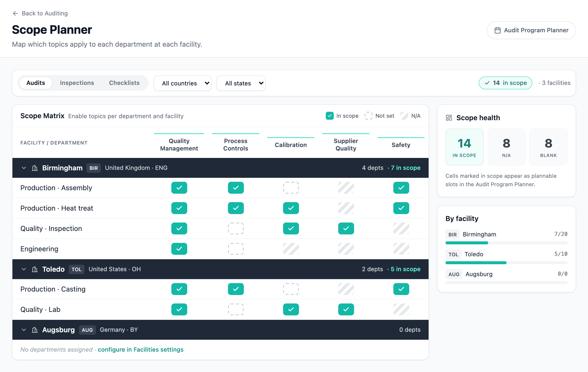Toggle Calibration for Production · Heat treat
Image resolution: width=588 pixels, height=372 pixels.
pos(291,208)
